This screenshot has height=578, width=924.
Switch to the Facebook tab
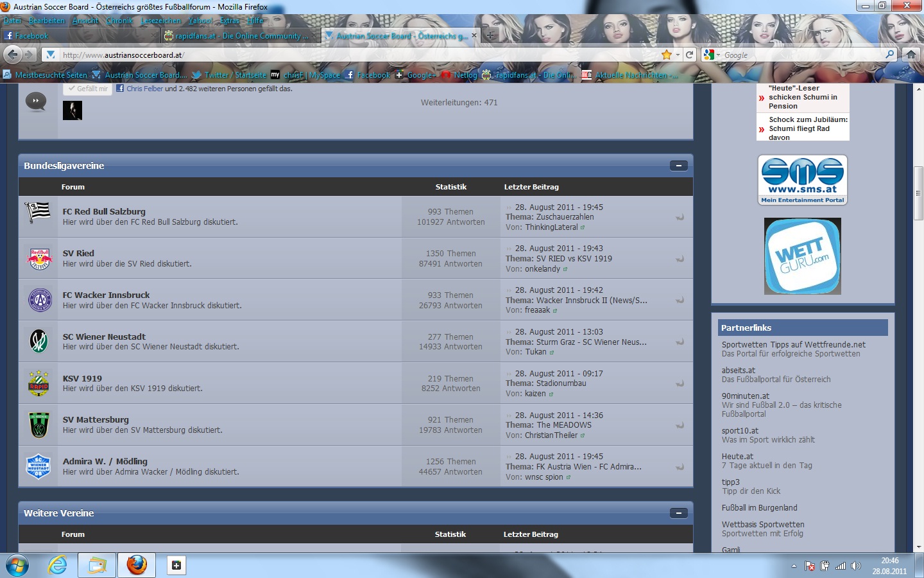pyautogui.click(x=79, y=36)
